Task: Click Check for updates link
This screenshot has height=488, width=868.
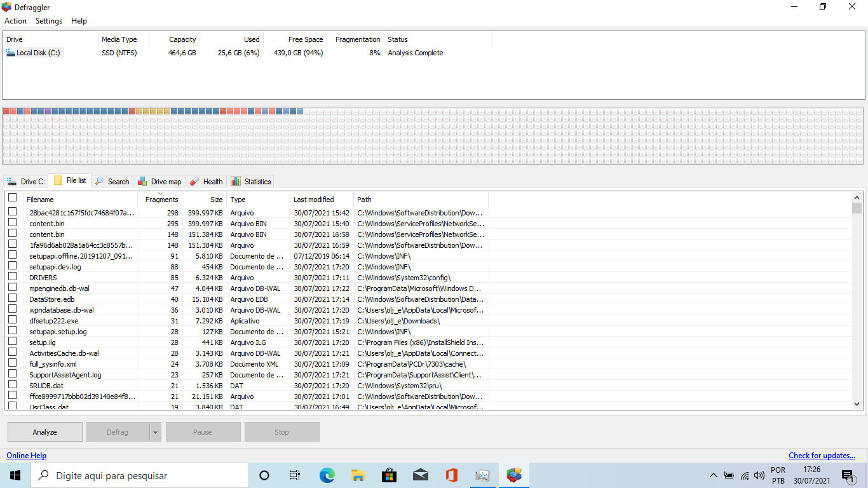Action: coord(822,456)
